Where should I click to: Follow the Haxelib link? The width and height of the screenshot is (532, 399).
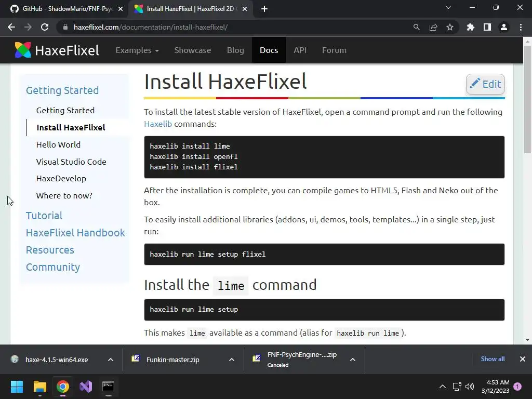[158, 124]
